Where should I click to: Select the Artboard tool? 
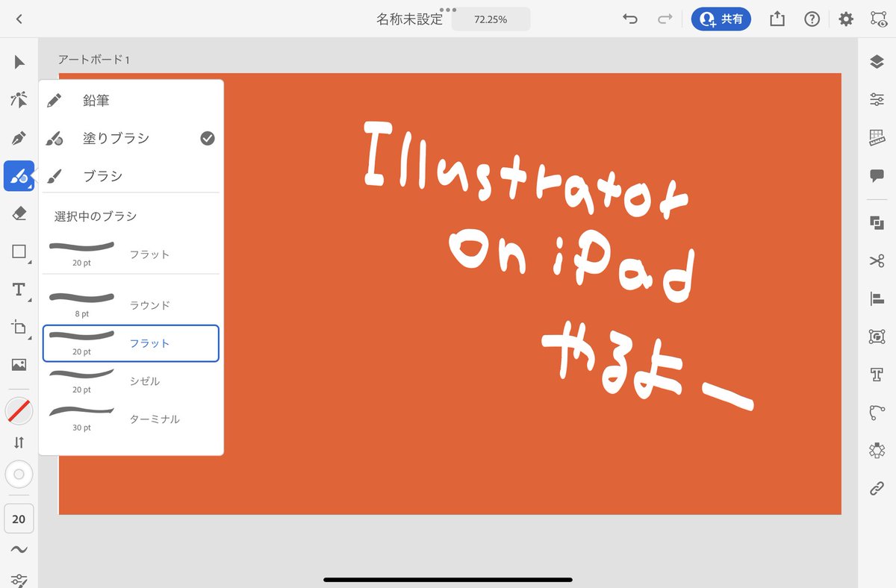coord(19,327)
